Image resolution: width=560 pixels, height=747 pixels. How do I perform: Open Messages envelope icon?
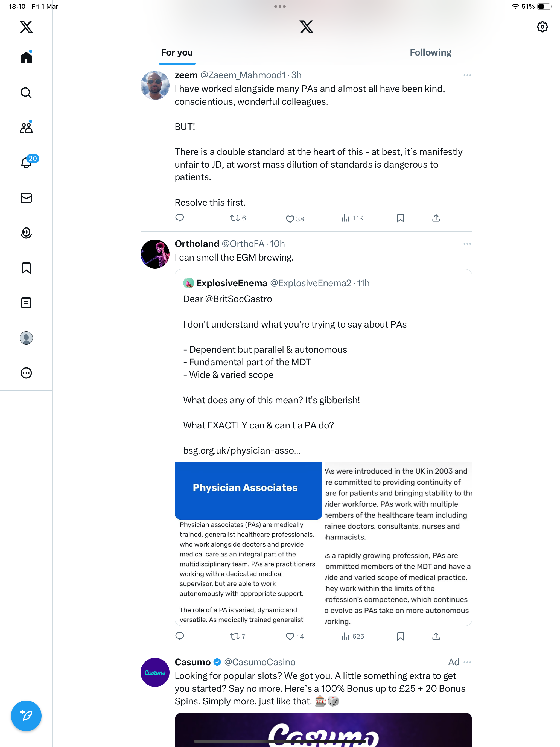26,198
